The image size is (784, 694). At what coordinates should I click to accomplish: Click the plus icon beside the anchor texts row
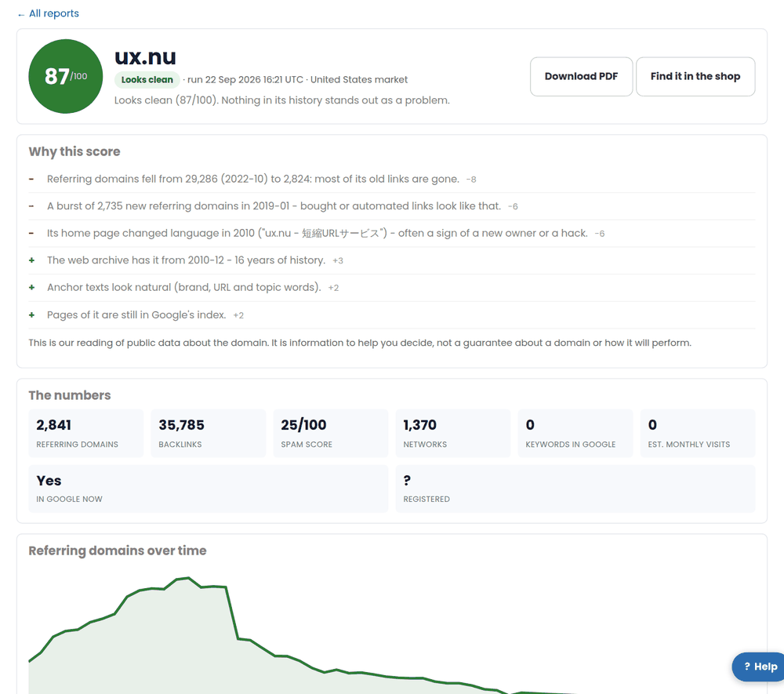tap(31, 287)
